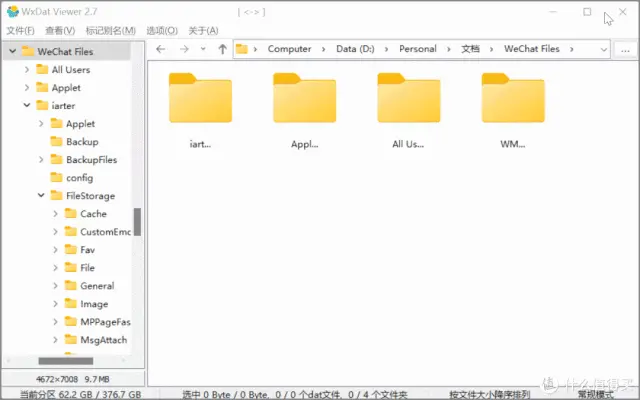The height and width of the screenshot is (400, 640).
Task: Expand the address bar path dropdown
Action: point(603,49)
